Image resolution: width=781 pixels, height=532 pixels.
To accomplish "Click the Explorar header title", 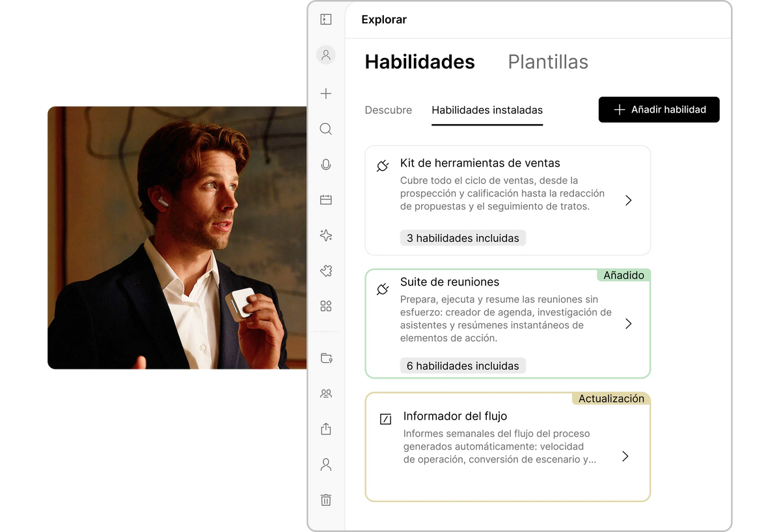I will tap(384, 20).
